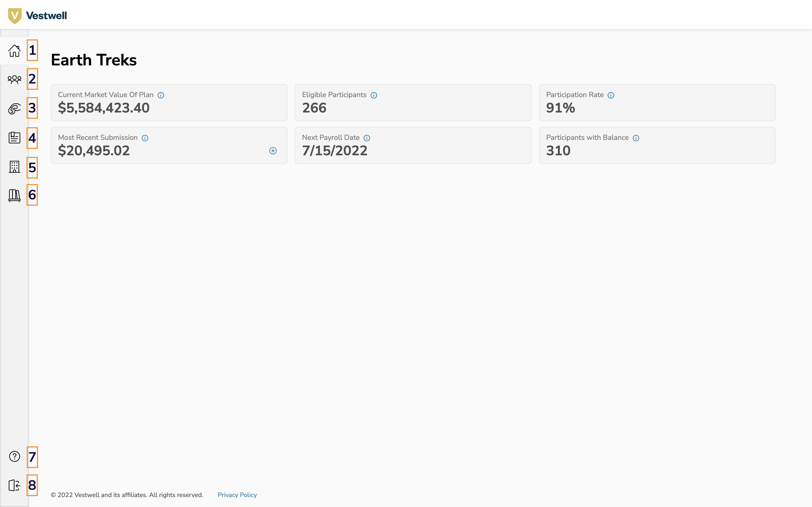
Task: Open the Participants with Balance info tooltip
Action: [x=636, y=138]
